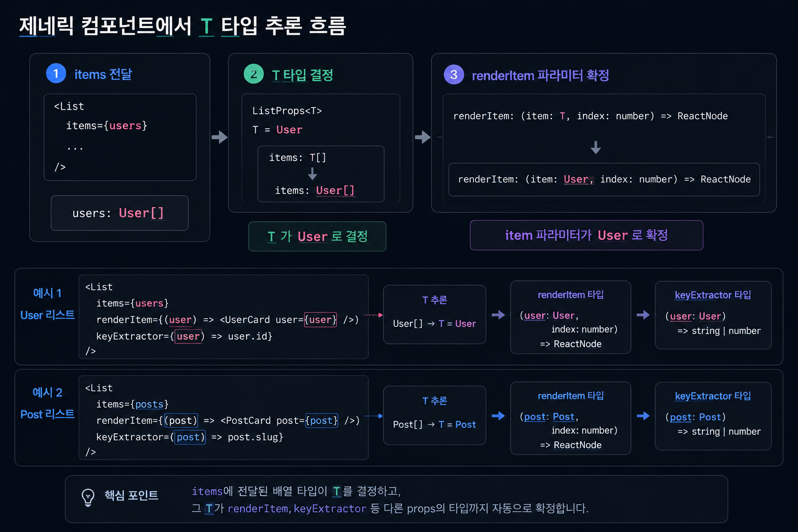
Task: Click the keyExtractor line with user.id
Action: point(184,336)
